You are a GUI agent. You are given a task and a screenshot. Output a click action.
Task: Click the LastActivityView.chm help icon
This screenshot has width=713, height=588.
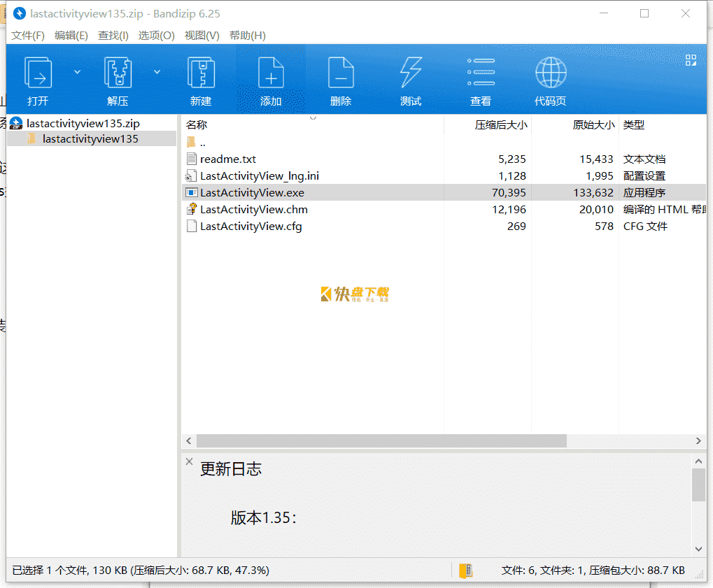tap(192, 209)
